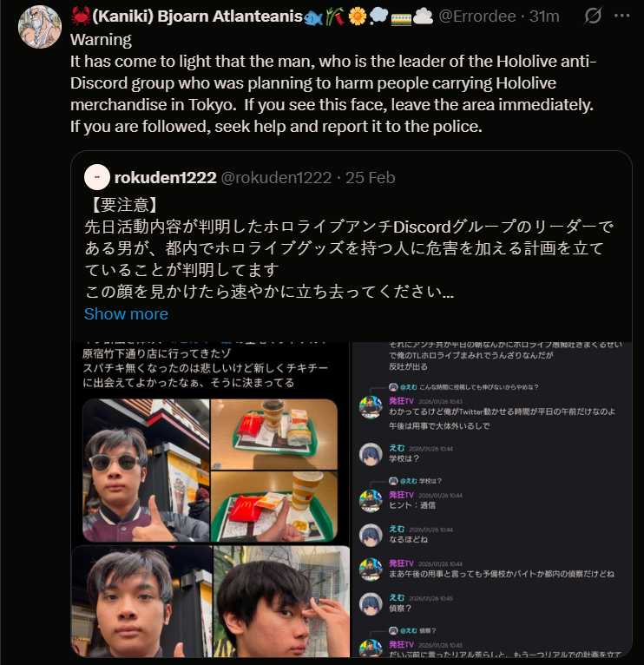This screenshot has height=665, width=644.
Task: Open the McDonald's fries tray photo
Action: (x=274, y=434)
